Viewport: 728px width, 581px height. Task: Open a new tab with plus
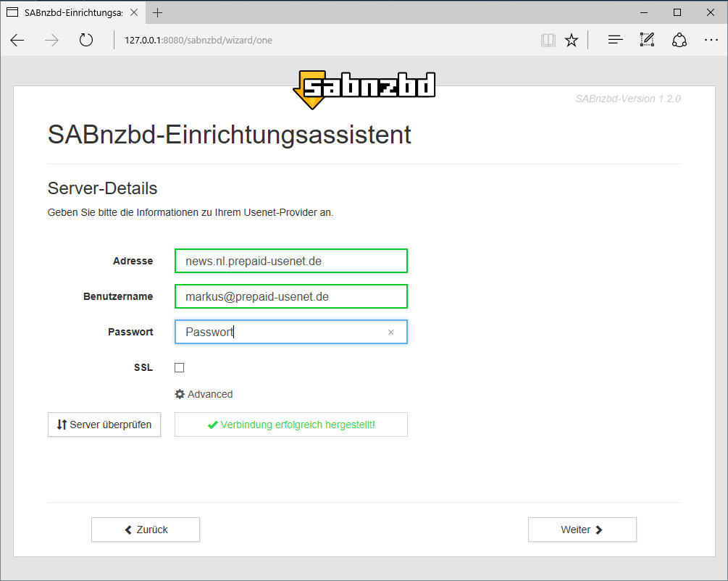pyautogui.click(x=157, y=12)
